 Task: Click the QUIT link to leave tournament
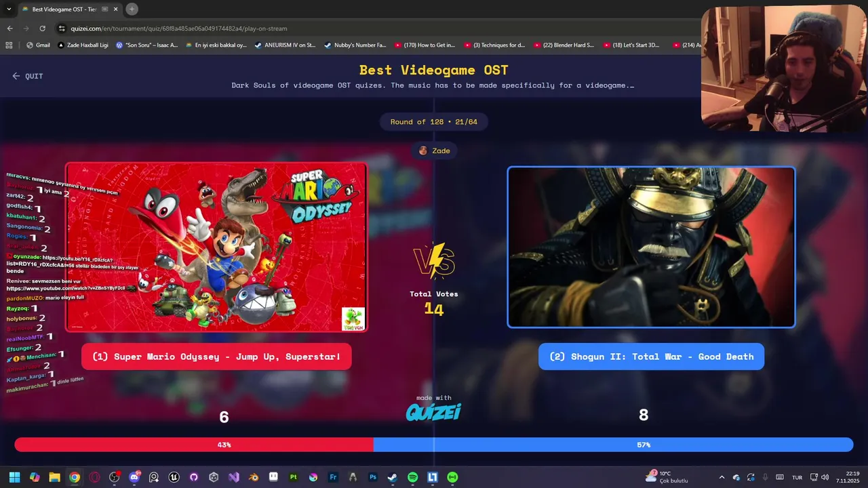coord(27,76)
